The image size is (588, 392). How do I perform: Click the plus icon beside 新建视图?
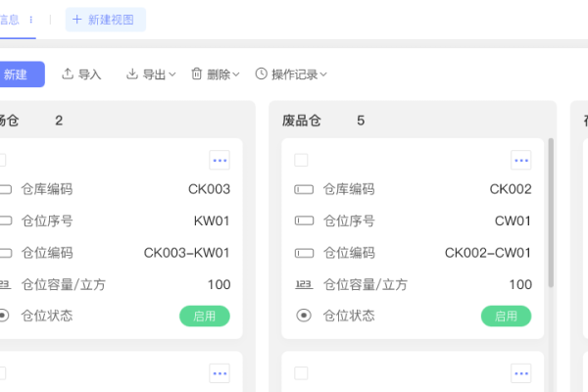(76, 20)
